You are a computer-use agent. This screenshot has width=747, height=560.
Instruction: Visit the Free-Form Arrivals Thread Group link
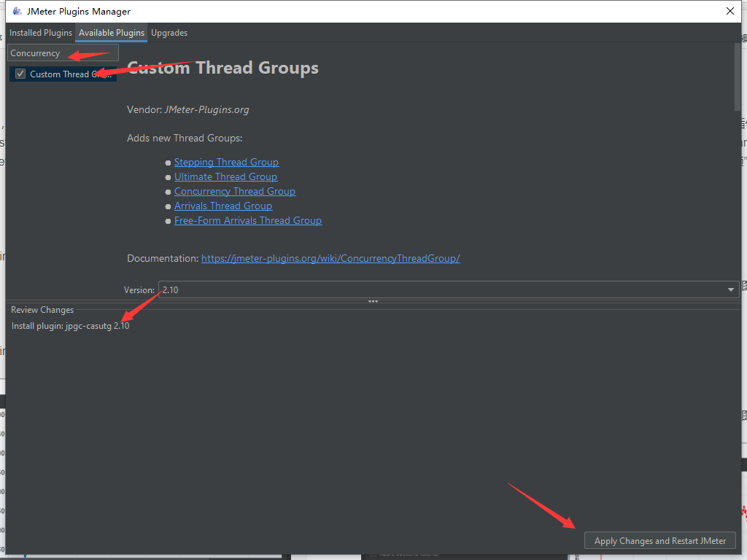click(248, 220)
